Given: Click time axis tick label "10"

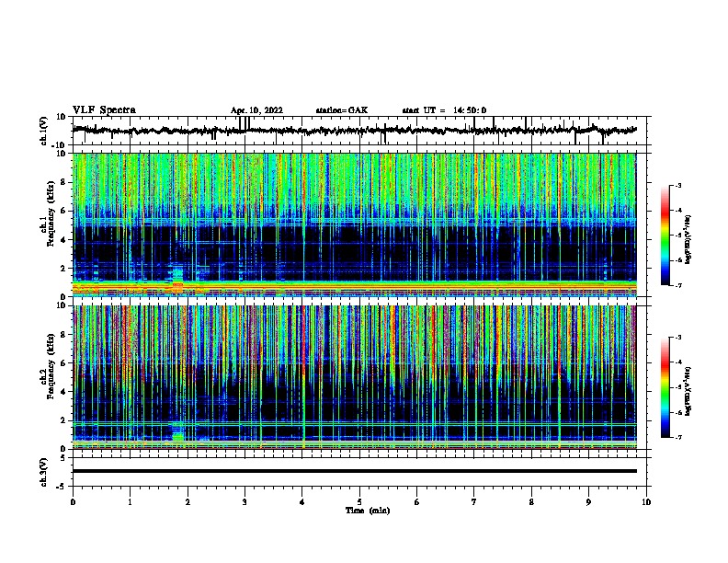Looking at the screenshot, I should click(646, 501).
